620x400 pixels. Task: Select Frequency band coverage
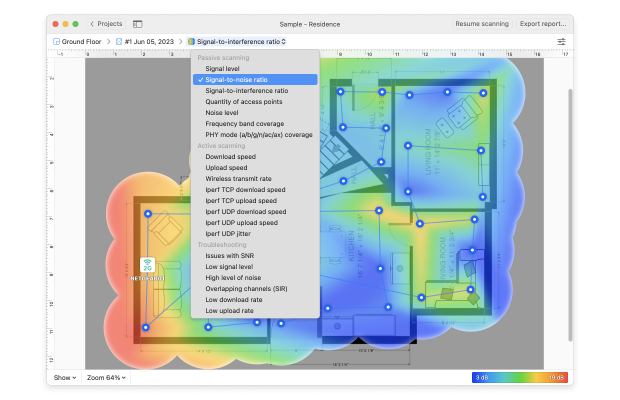coord(255,124)
